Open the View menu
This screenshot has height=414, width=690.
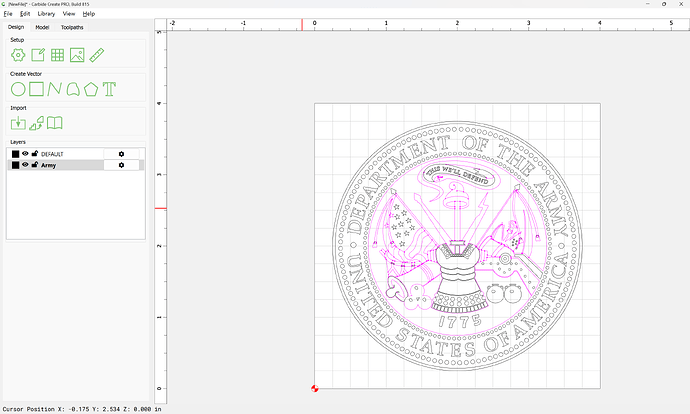click(69, 14)
